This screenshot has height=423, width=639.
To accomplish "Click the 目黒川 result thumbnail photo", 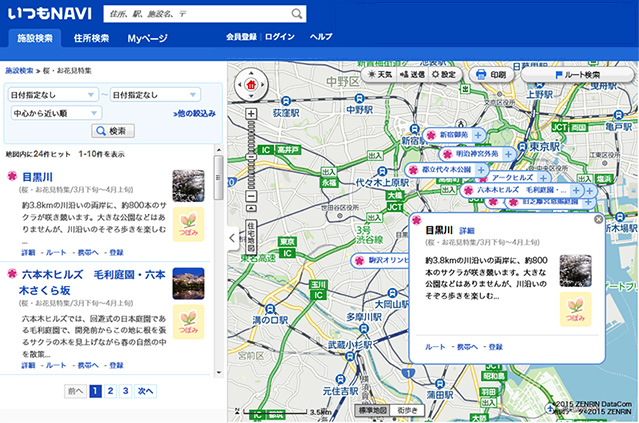I will pos(188,186).
